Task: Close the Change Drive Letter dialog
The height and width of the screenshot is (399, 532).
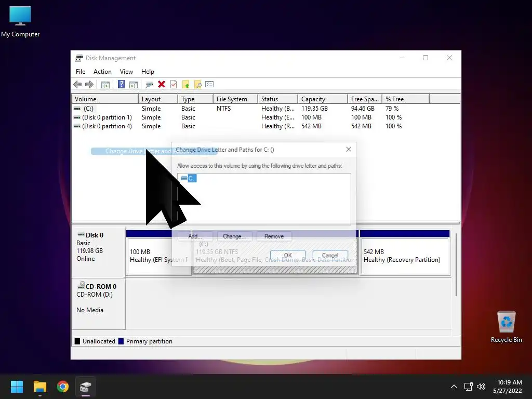Action: tap(349, 149)
